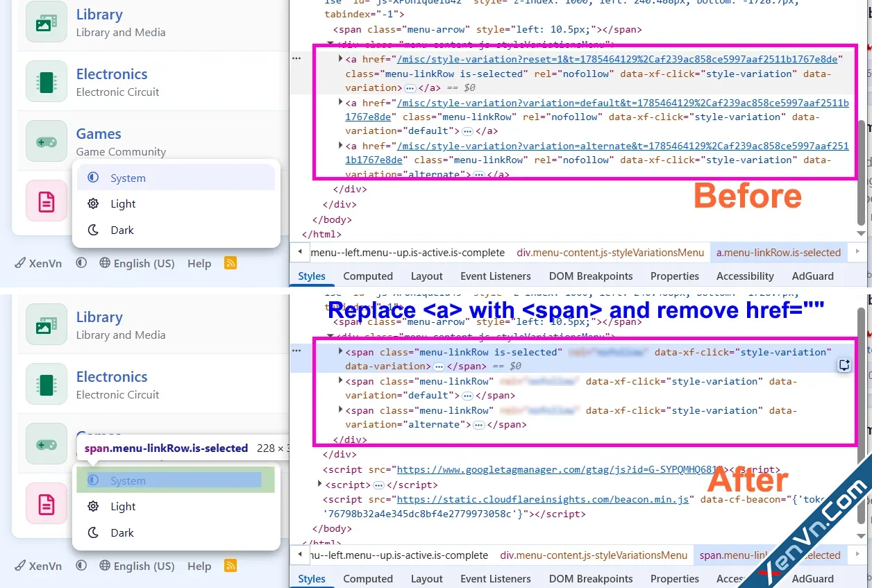Expand the <a> variation=default node
This screenshot has width=872, height=588.
point(341,102)
